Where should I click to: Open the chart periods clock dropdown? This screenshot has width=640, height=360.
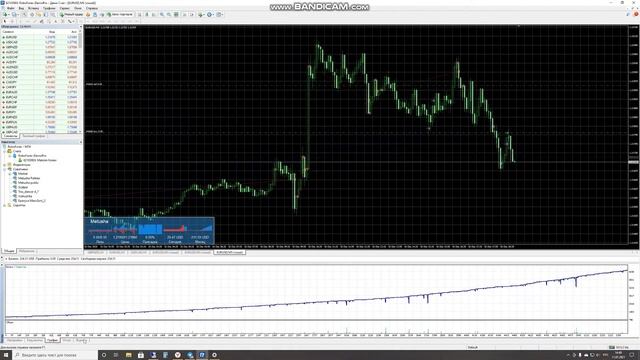pos(210,14)
